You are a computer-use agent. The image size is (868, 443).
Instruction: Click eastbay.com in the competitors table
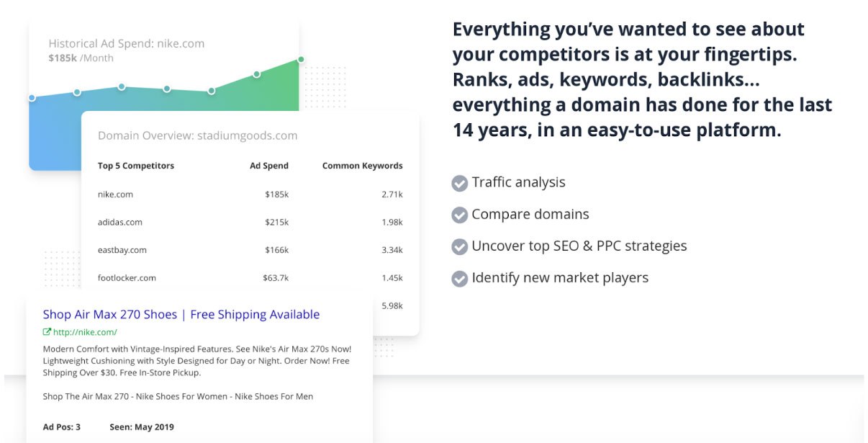coord(122,250)
